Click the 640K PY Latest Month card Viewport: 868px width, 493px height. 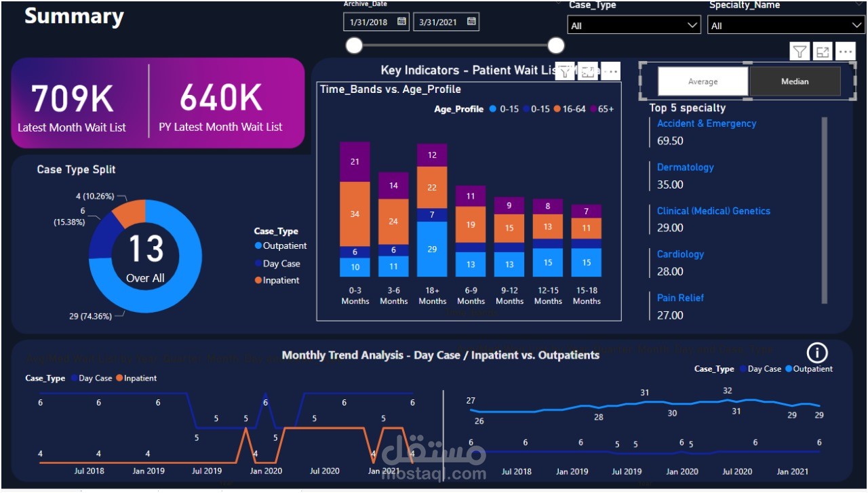point(220,107)
